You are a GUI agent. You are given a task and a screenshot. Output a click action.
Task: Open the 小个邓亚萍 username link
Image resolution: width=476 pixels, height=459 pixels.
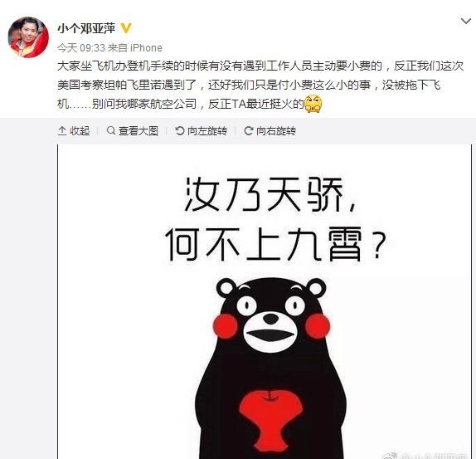pos(86,28)
